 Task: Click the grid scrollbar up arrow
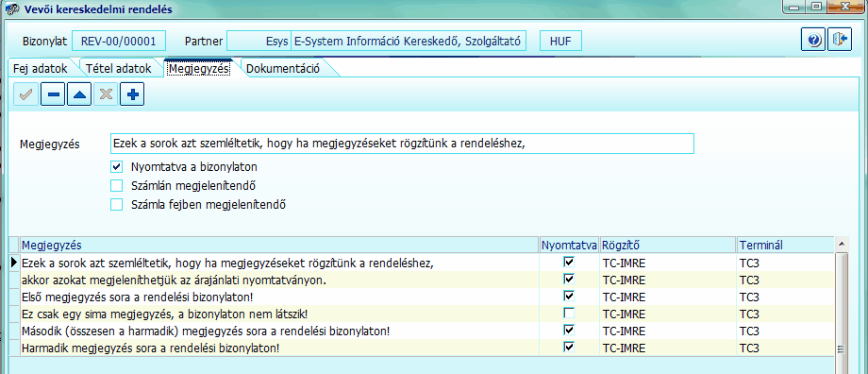click(842, 244)
